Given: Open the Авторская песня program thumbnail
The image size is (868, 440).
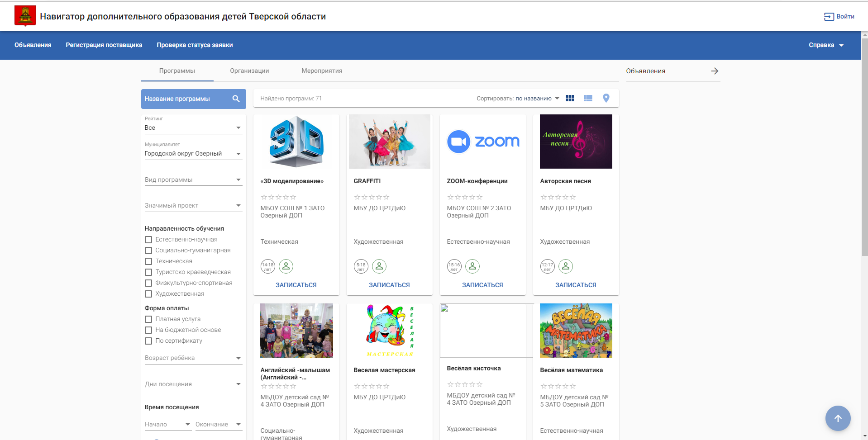Looking at the screenshot, I should 576,142.
